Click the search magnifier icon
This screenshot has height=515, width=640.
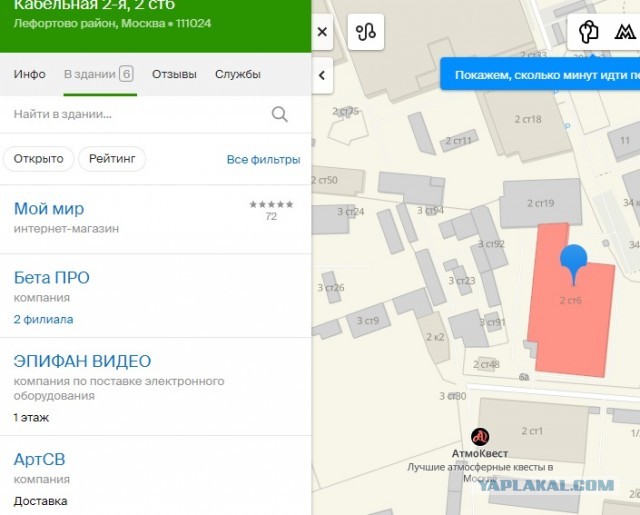tap(280, 114)
